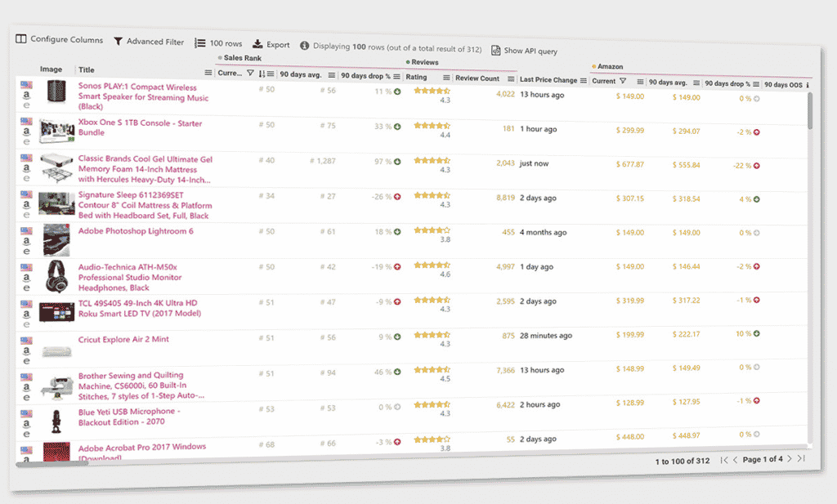Click Amazon 'a' icon in Xbox row
This screenshot has height=504, width=837.
[x=26, y=132]
